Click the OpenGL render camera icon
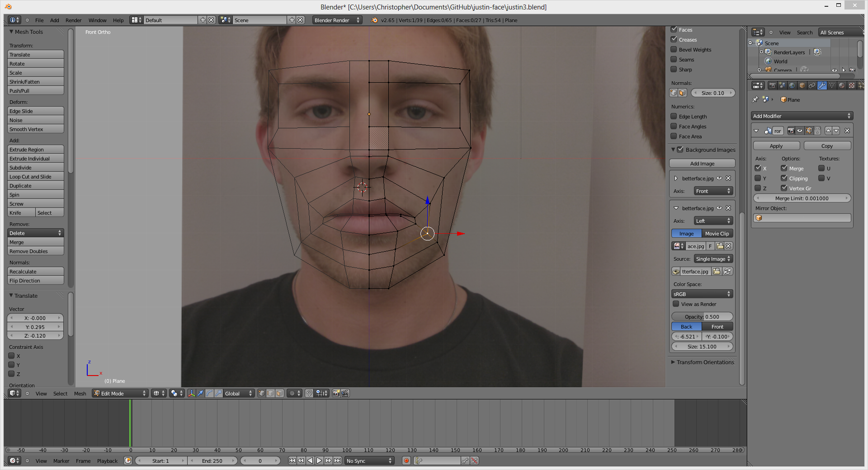 336,393
